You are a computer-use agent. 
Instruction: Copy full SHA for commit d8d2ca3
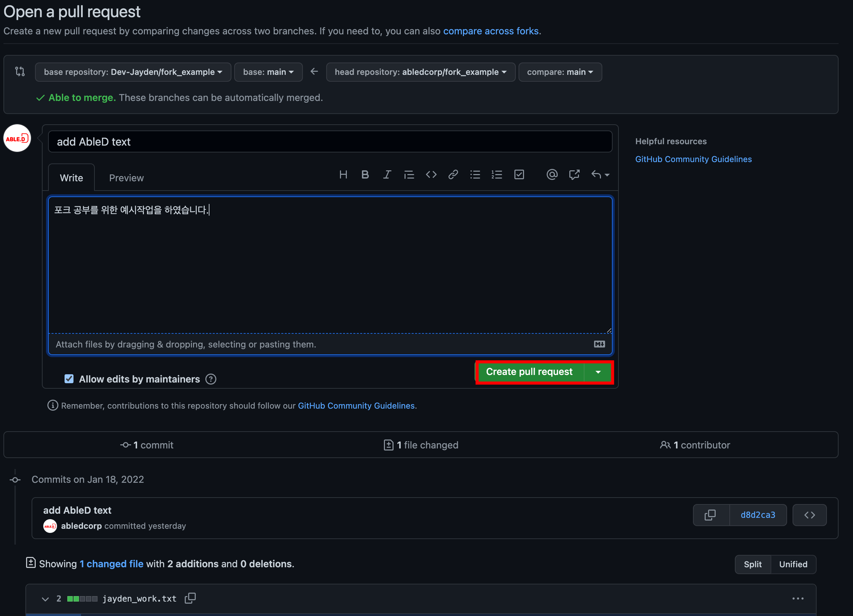(710, 515)
